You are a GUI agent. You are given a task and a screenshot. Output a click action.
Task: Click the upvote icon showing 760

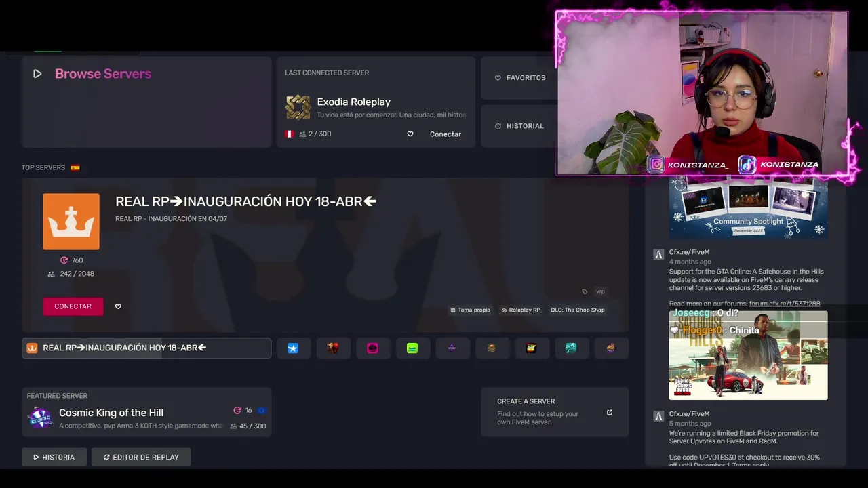pyautogui.click(x=64, y=260)
